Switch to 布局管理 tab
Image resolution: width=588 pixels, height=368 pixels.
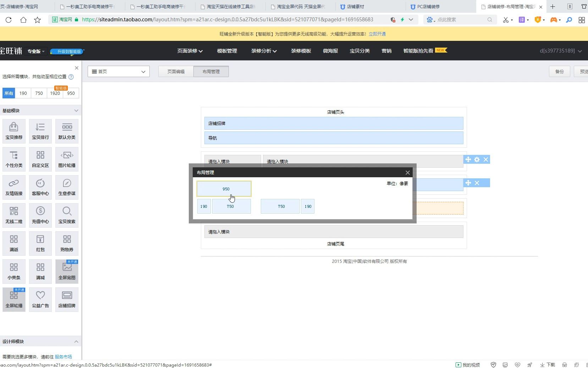pos(211,71)
